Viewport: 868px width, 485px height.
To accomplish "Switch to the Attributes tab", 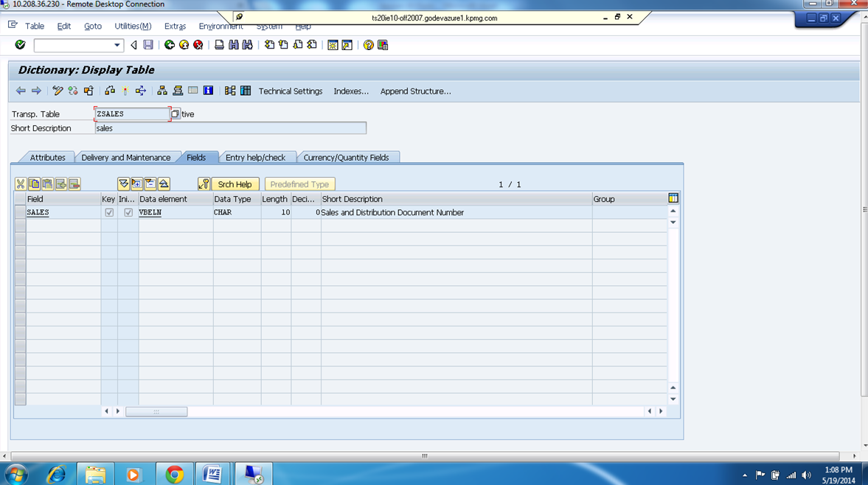I will [x=47, y=157].
